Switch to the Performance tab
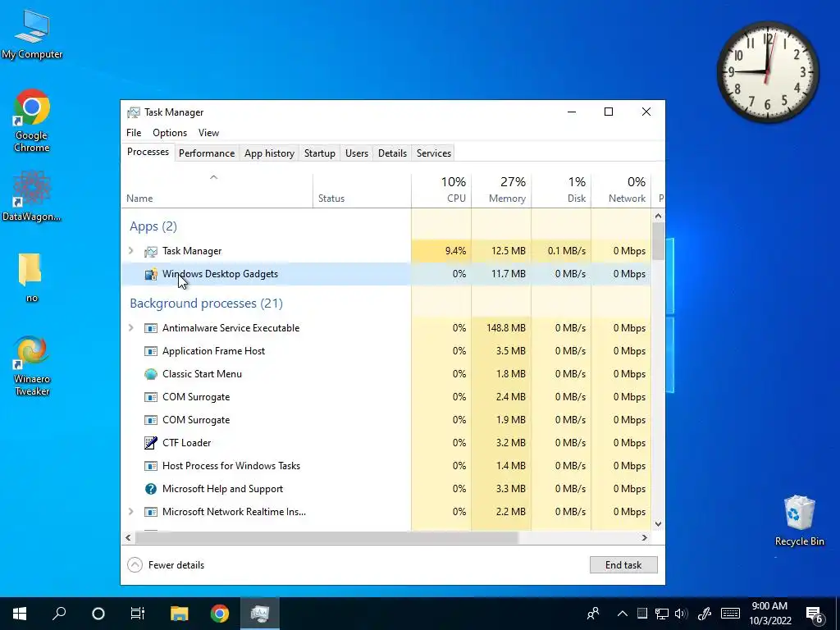Image resolution: width=840 pixels, height=630 pixels. 207,153
